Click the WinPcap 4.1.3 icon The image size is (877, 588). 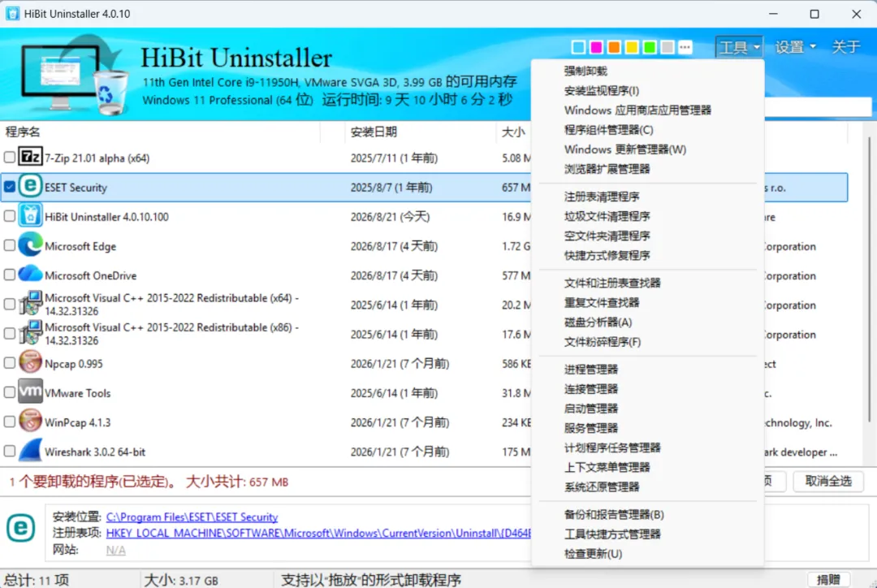30,421
